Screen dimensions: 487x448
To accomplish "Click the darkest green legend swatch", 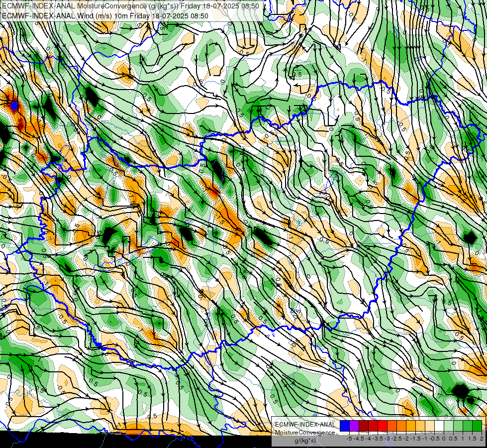I will 477,426.
